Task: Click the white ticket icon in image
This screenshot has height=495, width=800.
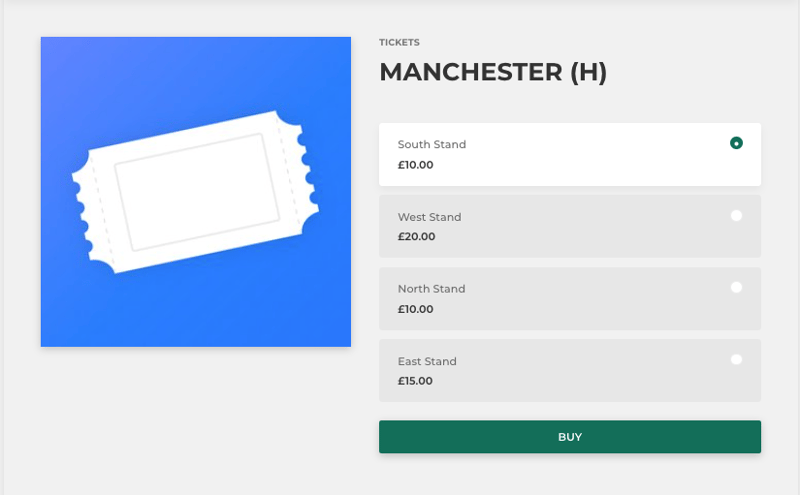Action: [195, 192]
